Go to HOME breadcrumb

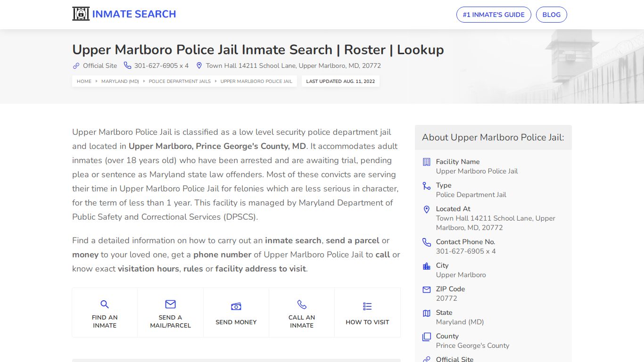[x=84, y=82]
